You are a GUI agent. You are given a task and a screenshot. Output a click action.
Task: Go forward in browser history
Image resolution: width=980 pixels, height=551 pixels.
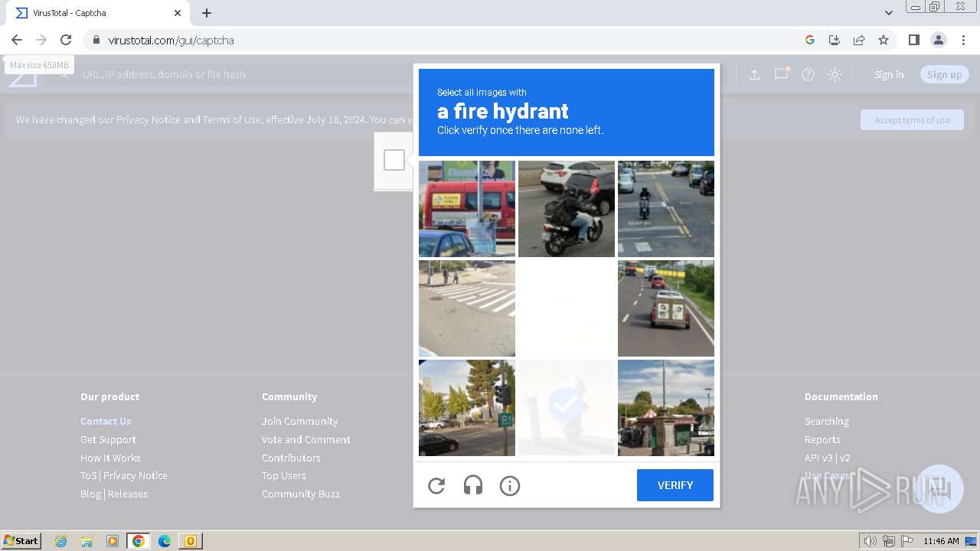pyautogui.click(x=41, y=40)
